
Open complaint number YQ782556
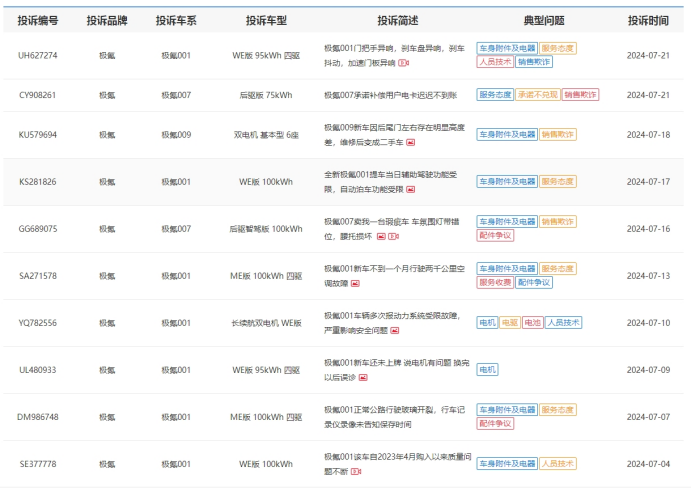[38, 323]
